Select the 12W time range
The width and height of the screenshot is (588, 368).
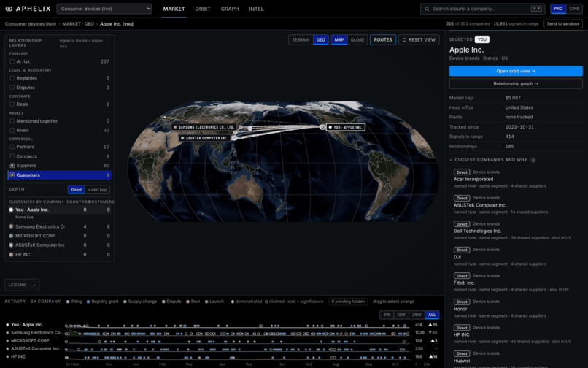[x=401, y=315]
